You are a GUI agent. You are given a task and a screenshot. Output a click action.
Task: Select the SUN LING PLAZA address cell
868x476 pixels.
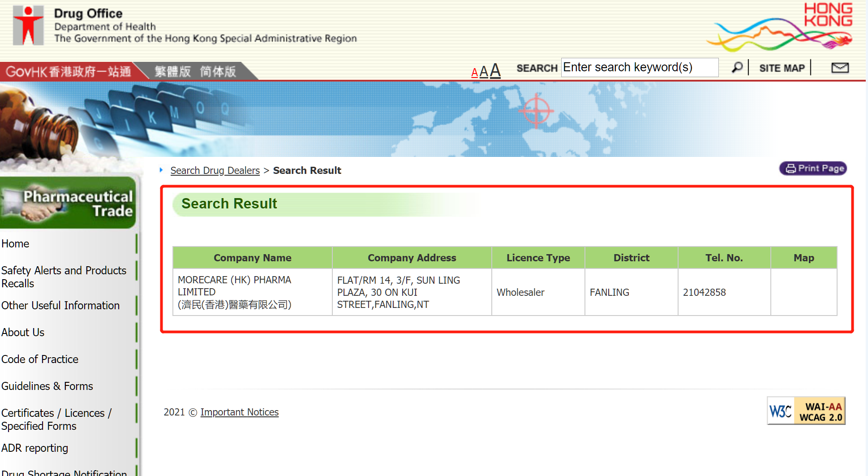tap(412, 292)
